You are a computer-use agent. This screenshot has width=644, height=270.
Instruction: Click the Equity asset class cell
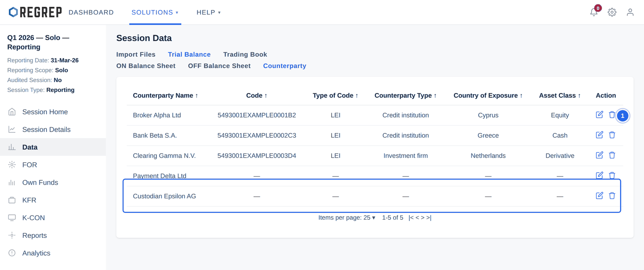(x=560, y=115)
